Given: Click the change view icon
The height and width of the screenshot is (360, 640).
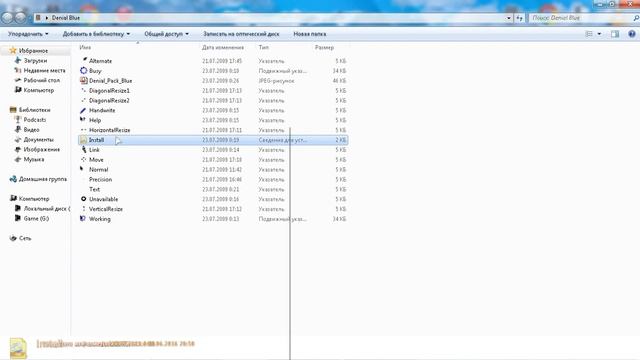Looking at the screenshot, I should (x=589, y=34).
